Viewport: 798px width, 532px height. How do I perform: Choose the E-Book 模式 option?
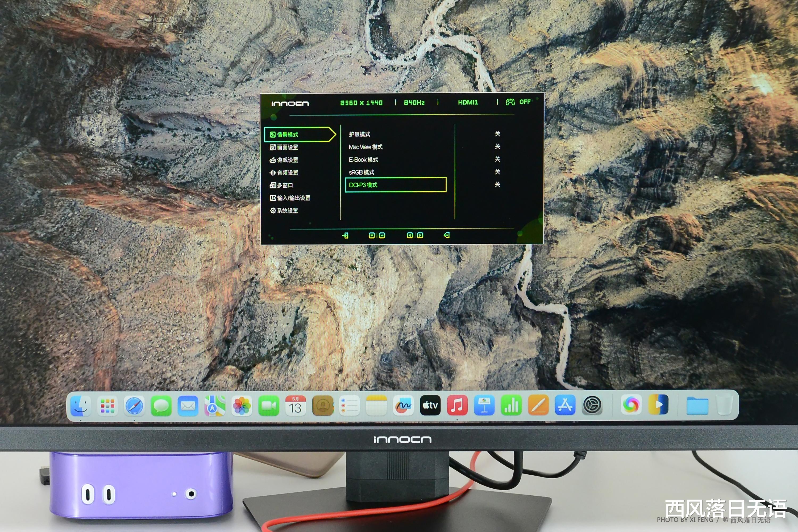click(x=363, y=159)
